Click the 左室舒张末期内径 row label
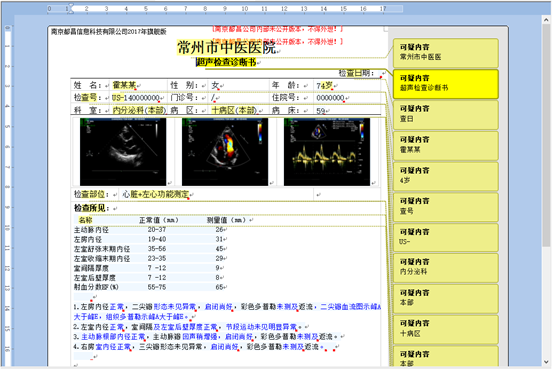554x369 pixels. click(102, 249)
